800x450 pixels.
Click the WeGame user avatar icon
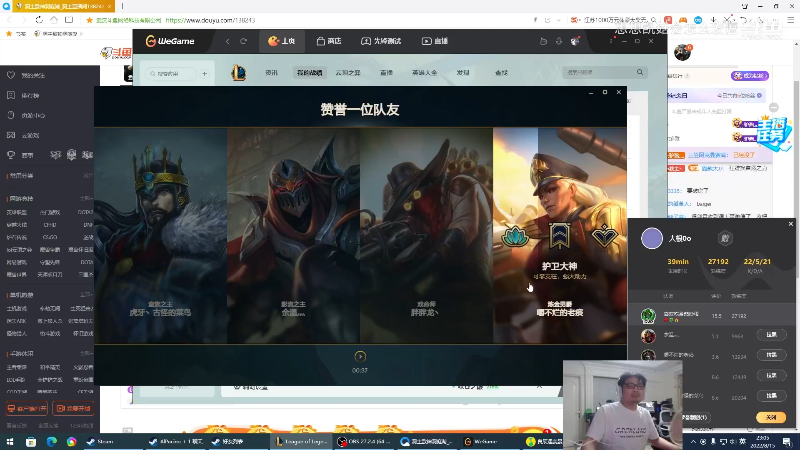576,41
